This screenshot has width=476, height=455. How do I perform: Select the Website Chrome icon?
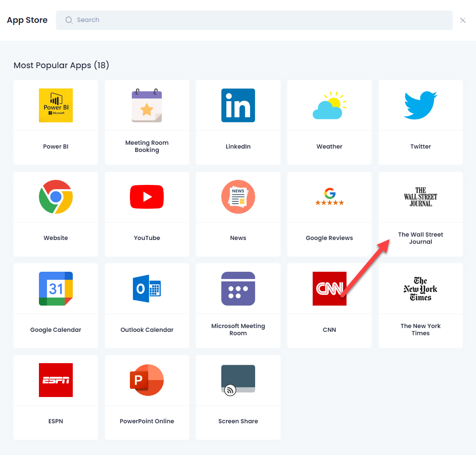tap(56, 197)
